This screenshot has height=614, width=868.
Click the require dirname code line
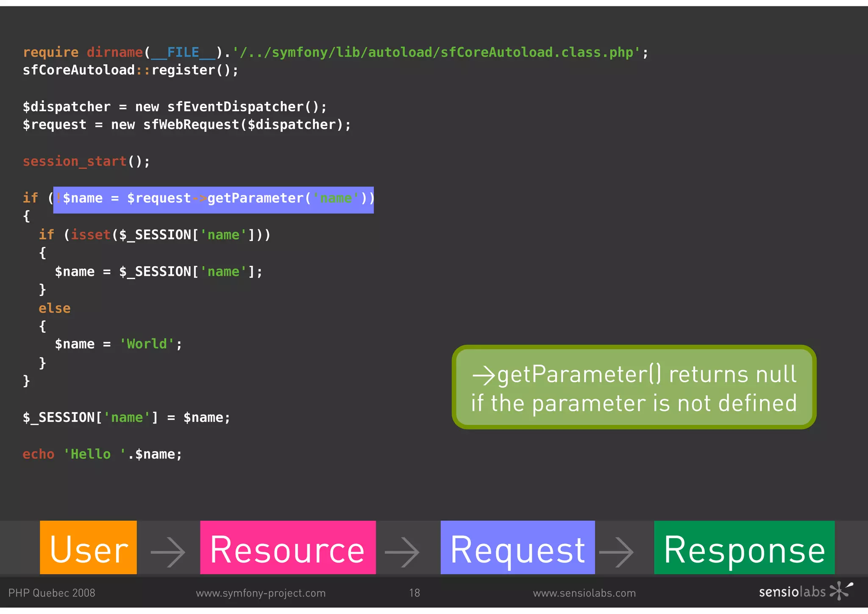335,53
